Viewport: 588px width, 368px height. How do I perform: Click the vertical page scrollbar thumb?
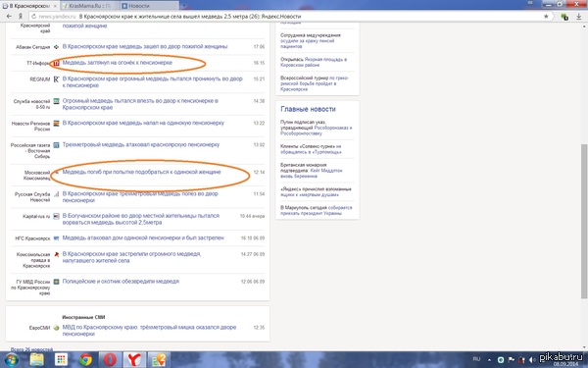click(x=583, y=222)
